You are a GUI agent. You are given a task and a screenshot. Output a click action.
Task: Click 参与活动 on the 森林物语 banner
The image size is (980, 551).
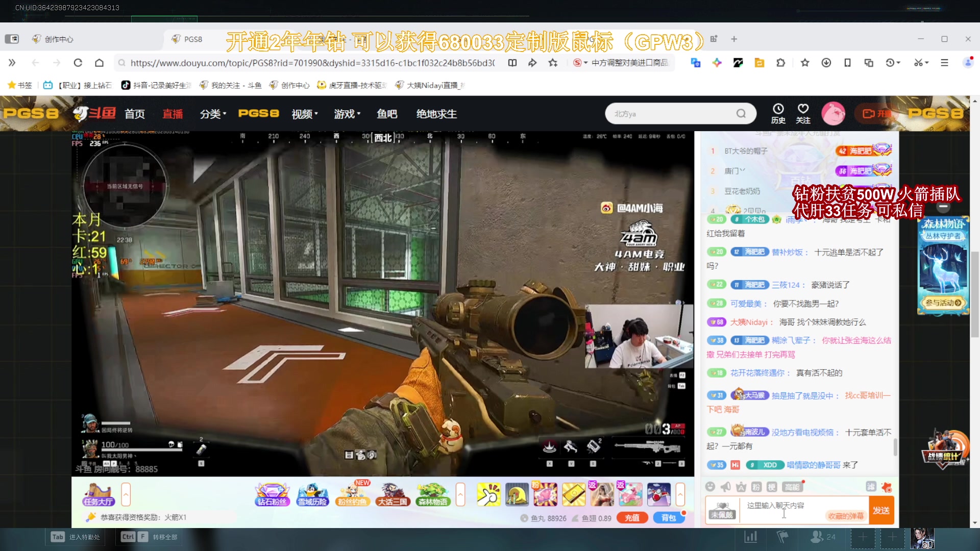(x=943, y=303)
